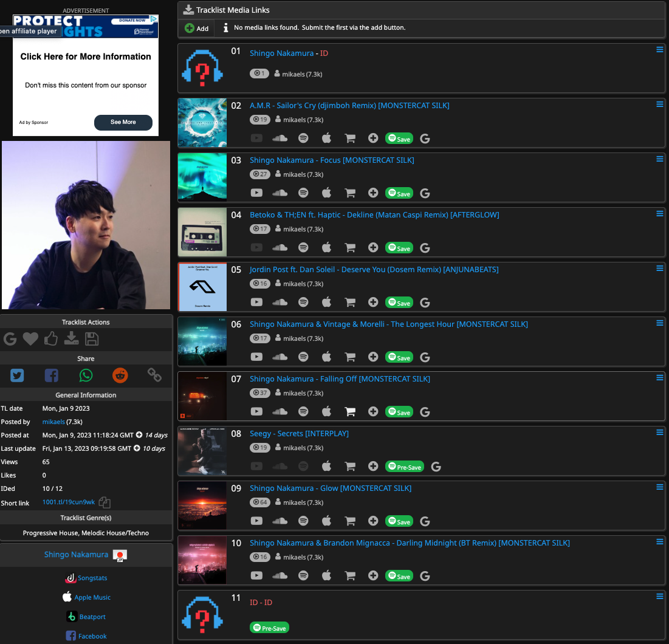The image size is (669, 644).
Task: Copy the short link using copy icon
Action: point(105,502)
